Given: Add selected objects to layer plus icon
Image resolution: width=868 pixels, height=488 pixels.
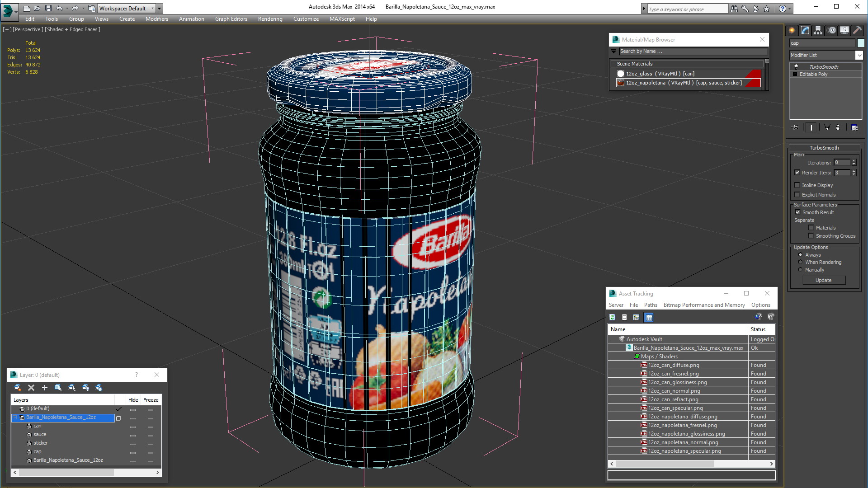Looking at the screenshot, I should (45, 388).
